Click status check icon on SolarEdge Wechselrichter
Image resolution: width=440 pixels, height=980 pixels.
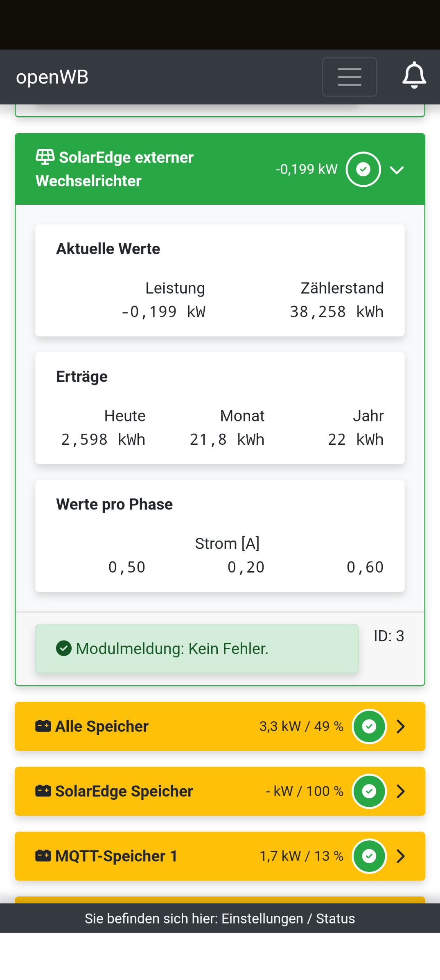click(363, 169)
